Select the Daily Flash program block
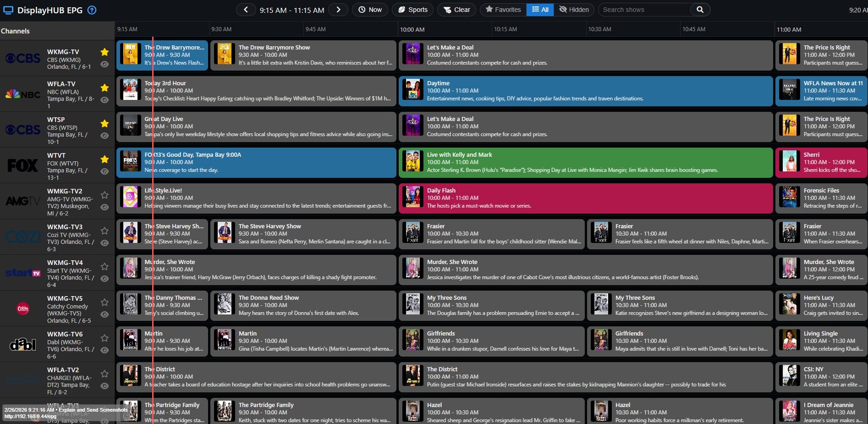 [585, 198]
